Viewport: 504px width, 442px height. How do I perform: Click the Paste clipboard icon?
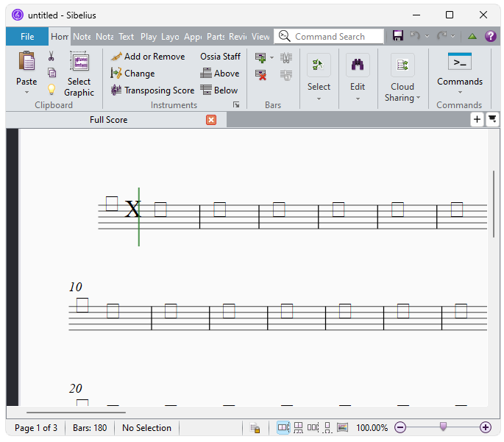click(x=26, y=62)
